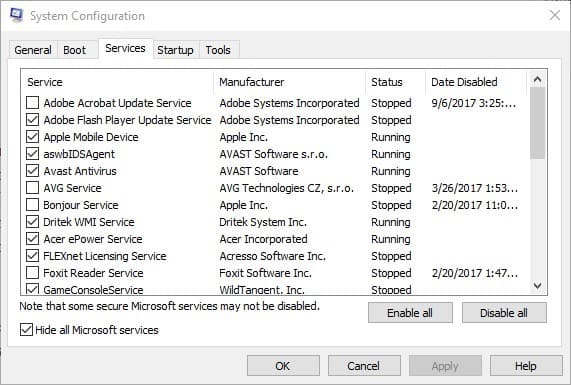The width and height of the screenshot is (571, 385).
Task: Close the System Configuration window
Action: (555, 15)
